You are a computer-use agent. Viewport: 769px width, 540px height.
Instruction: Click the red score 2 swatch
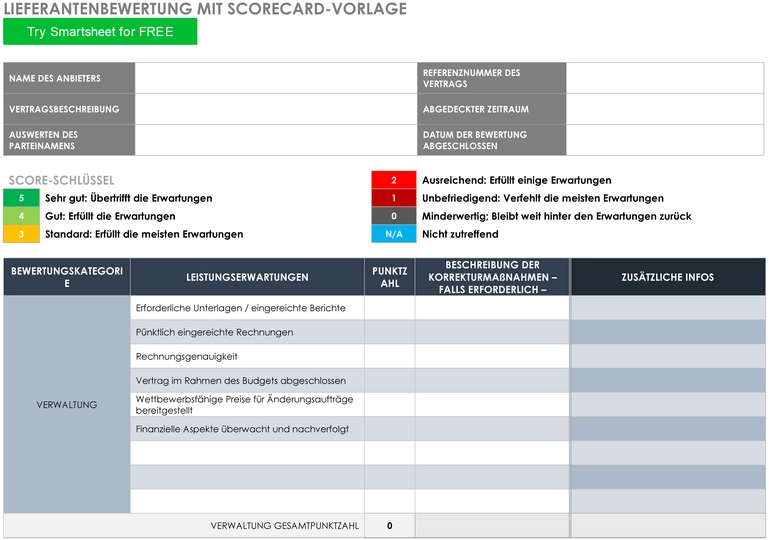394,180
